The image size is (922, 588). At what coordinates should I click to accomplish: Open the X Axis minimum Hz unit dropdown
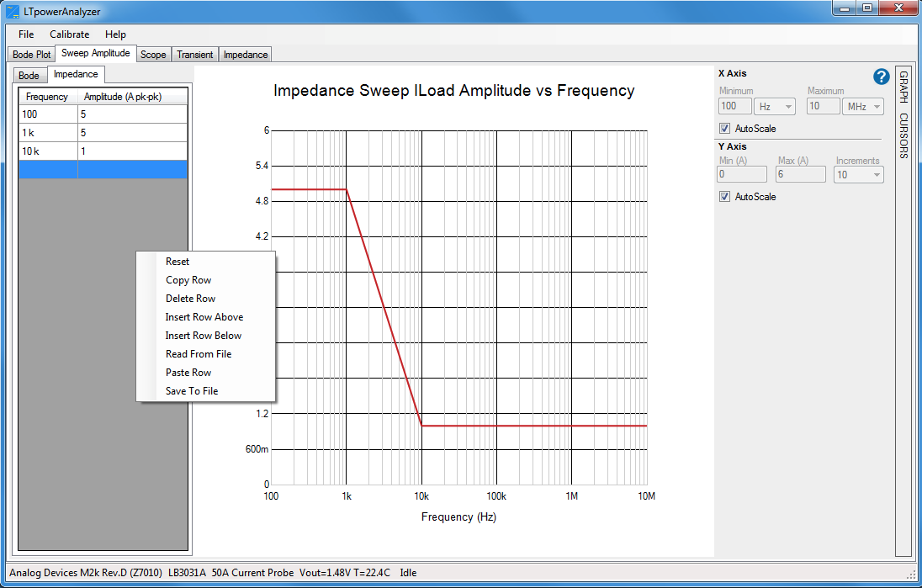click(x=776, y=107)
